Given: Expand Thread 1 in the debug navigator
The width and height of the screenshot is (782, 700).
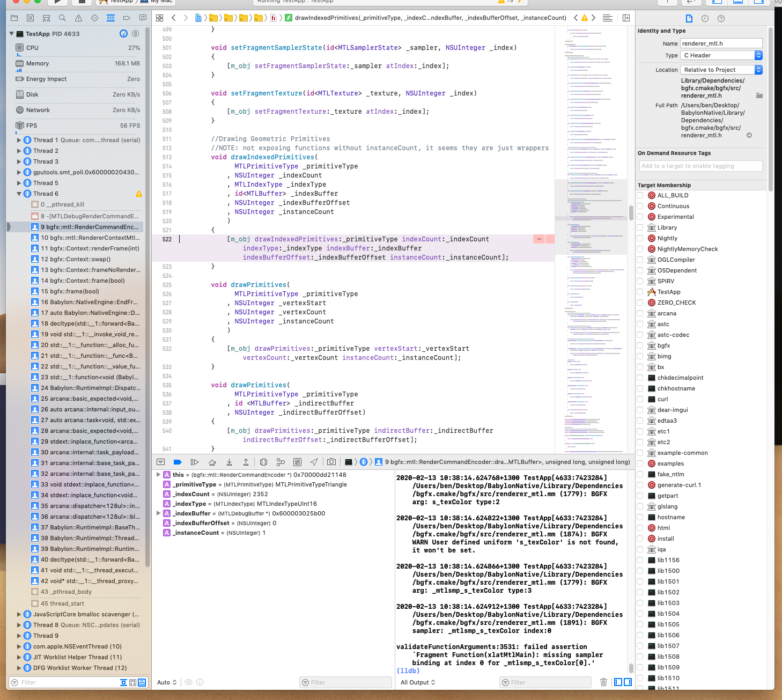Looking at the screenshot, I should click(19, 140).
